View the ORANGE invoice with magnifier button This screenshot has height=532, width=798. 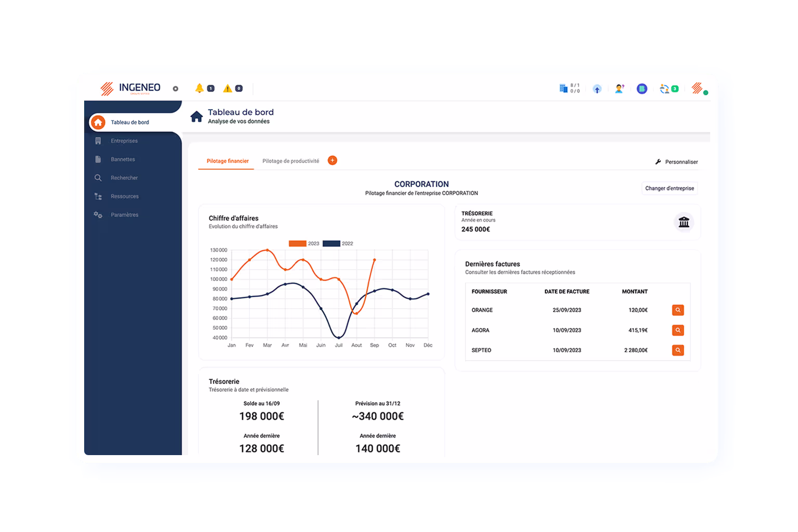[678, 310]
